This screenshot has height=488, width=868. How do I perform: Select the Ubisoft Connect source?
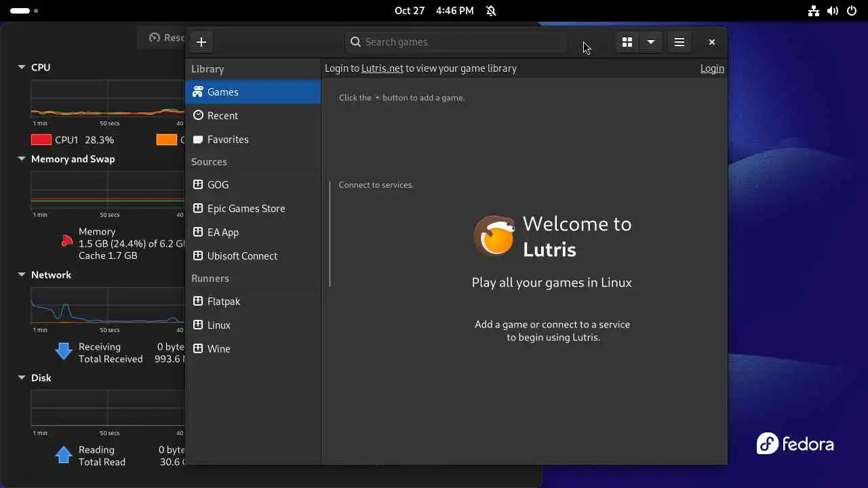coord(253,256)
